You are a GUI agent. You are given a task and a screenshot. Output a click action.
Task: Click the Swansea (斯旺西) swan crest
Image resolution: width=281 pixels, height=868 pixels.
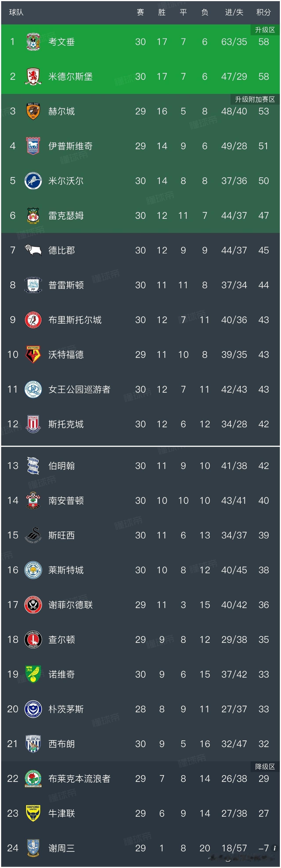point(33,535)
